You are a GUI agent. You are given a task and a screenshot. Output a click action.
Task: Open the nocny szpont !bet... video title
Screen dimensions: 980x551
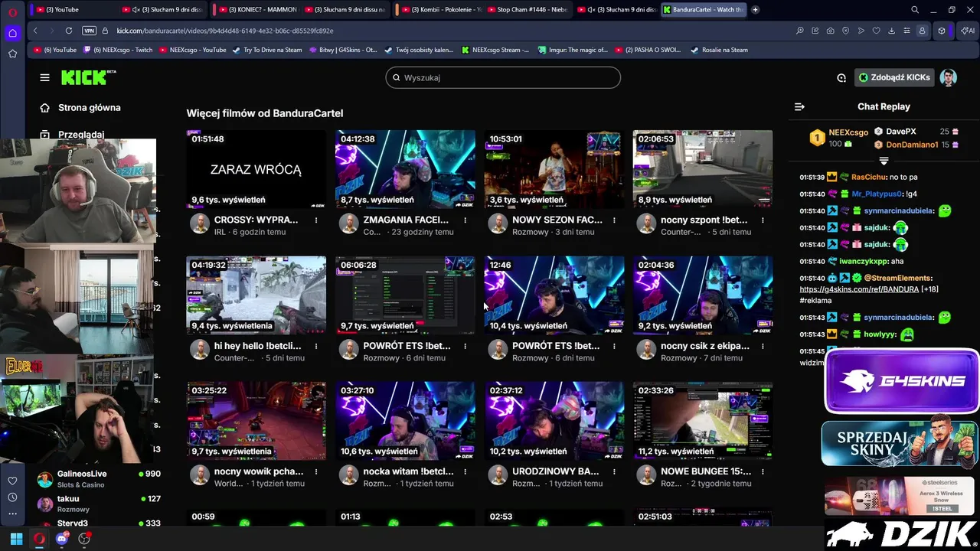coord(704,220)
